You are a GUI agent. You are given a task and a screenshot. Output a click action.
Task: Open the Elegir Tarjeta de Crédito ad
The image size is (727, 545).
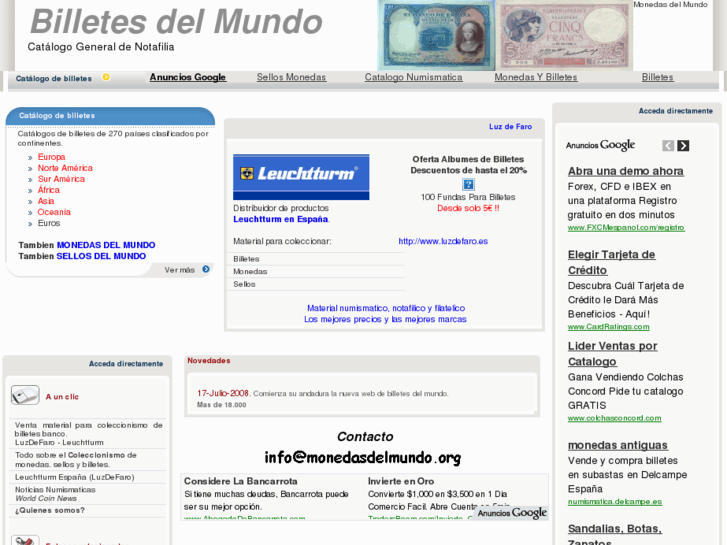click(612, 263)
